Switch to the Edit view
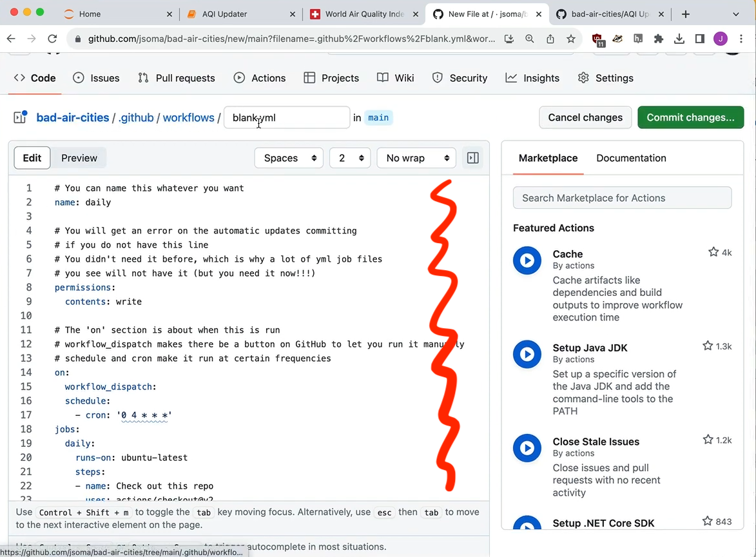 click(32, 158)
